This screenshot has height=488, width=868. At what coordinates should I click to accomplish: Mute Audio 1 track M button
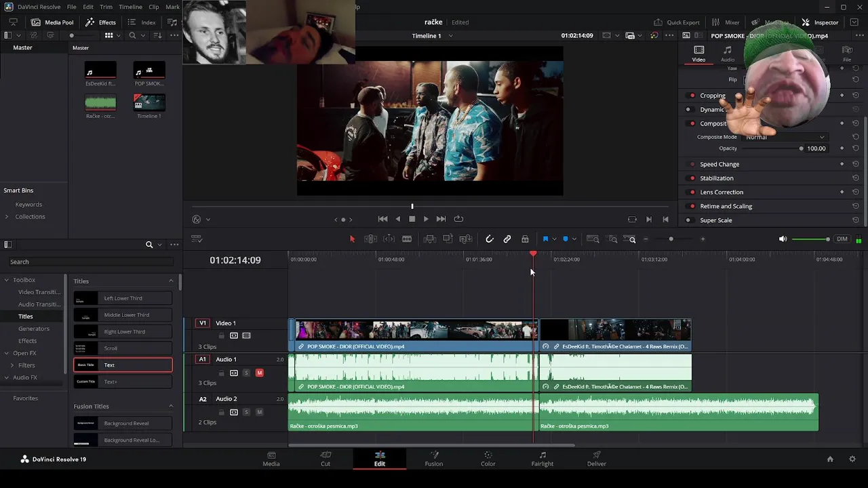pos(259,373)
